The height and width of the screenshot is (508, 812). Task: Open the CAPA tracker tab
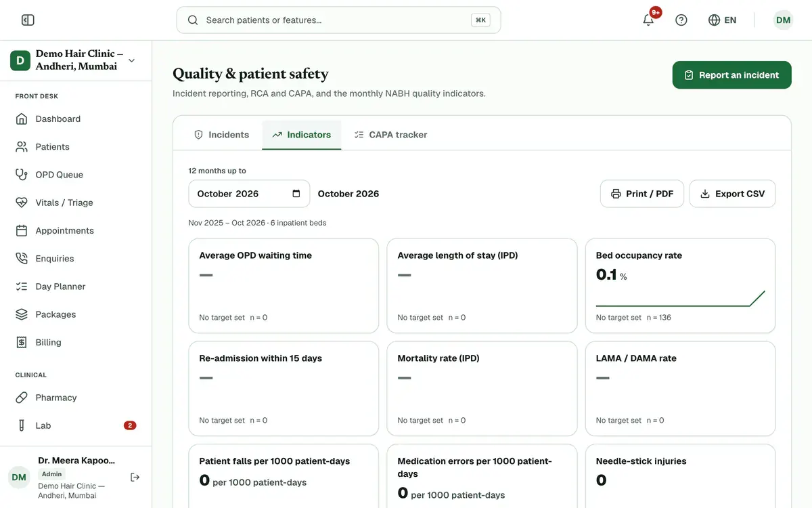point(390,135)
